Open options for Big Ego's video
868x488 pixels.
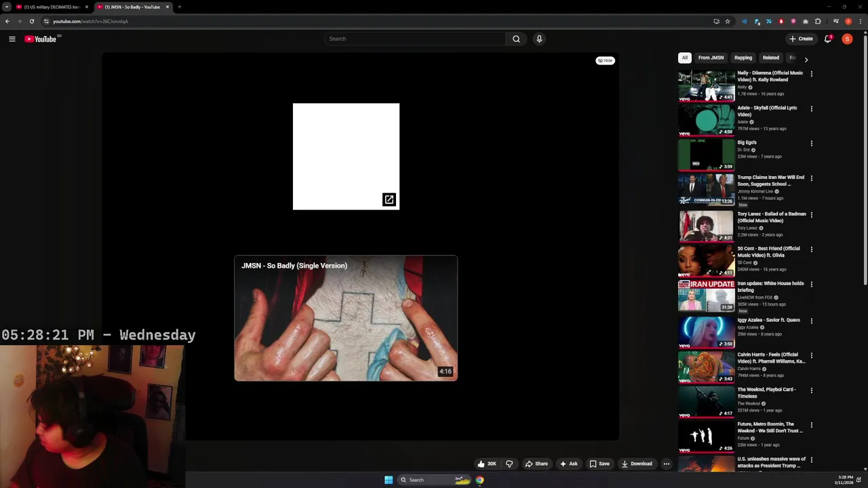(x=812, y=144)
